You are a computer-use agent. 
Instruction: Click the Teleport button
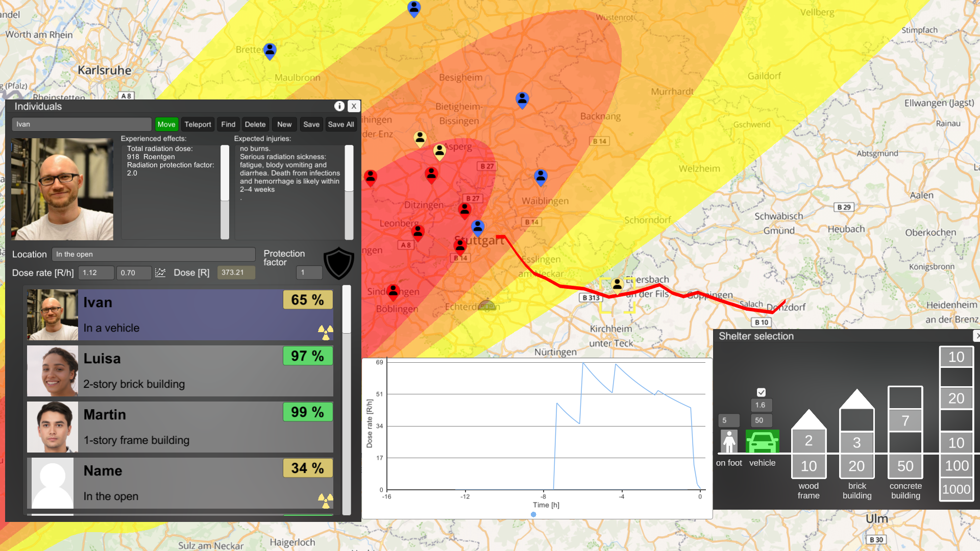pos(198,124)
